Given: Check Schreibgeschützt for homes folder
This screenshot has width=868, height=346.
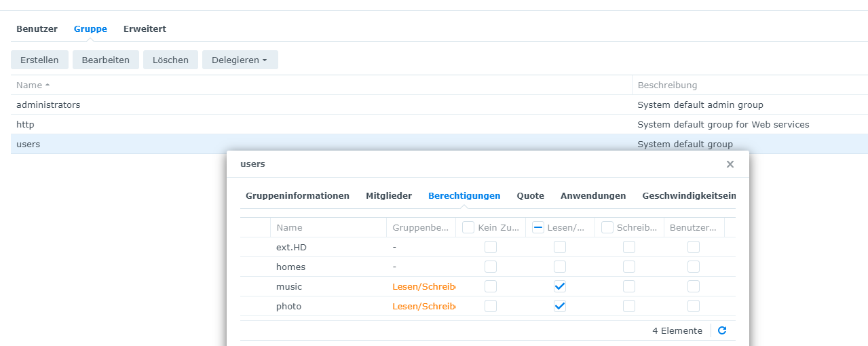Looking at the screenshot, I should [x=629, y=267].
